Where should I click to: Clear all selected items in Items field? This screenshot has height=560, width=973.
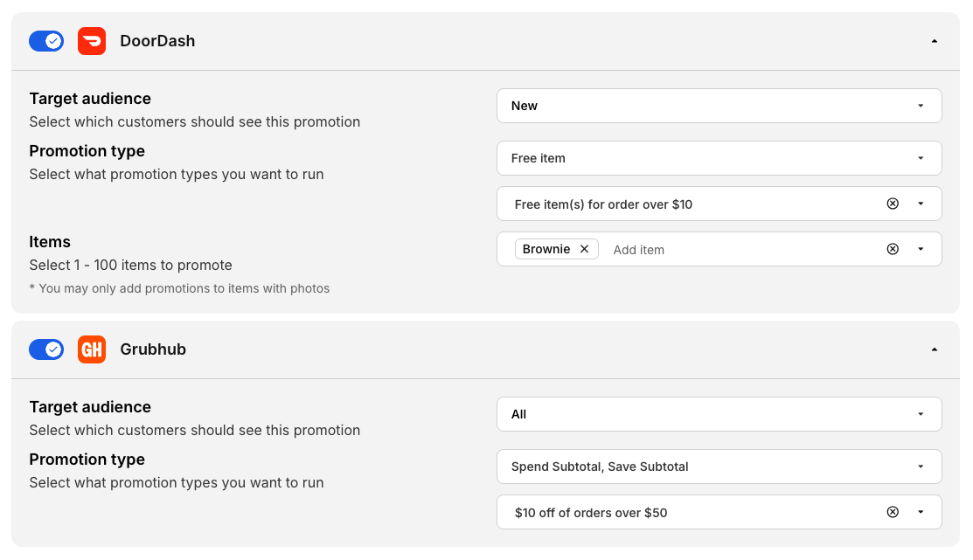click(x=893, y=249)
